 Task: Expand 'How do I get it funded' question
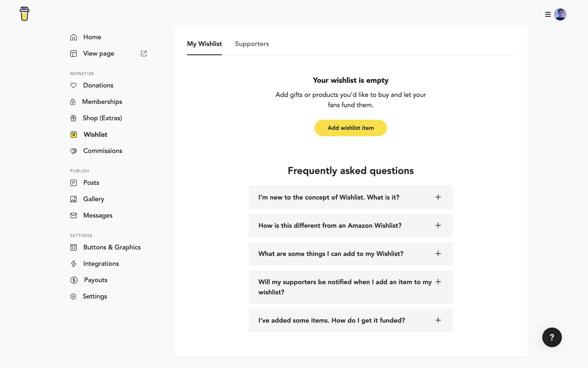tap(438, 320)
